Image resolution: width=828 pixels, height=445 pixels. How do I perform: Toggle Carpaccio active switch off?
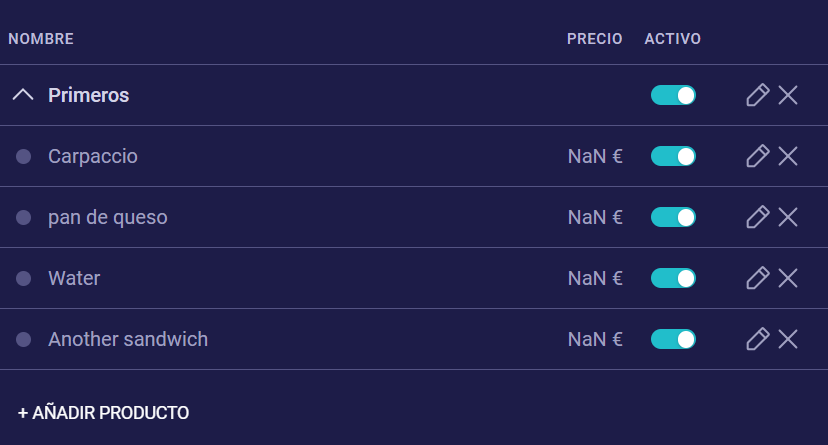(673, 156)
